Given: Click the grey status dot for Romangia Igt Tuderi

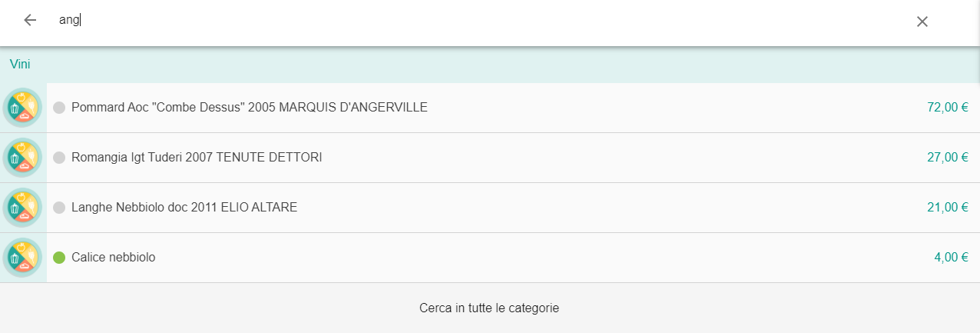Looking at the screenshot, I should click(59, 158).
